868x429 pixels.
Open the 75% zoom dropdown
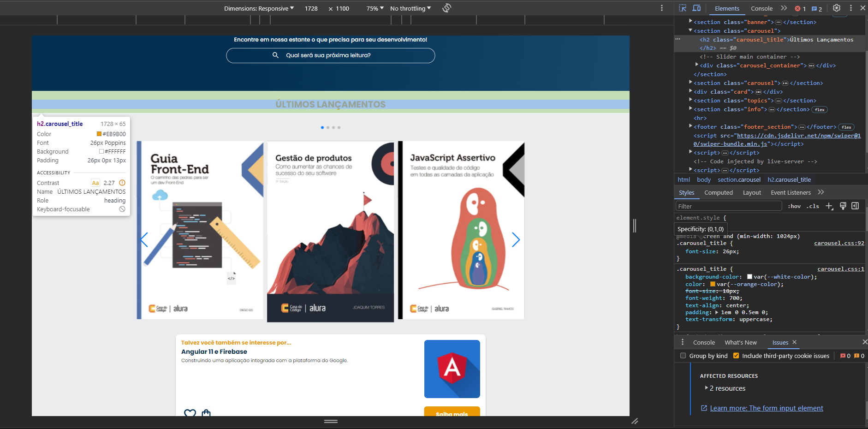[x=375, y=8]
